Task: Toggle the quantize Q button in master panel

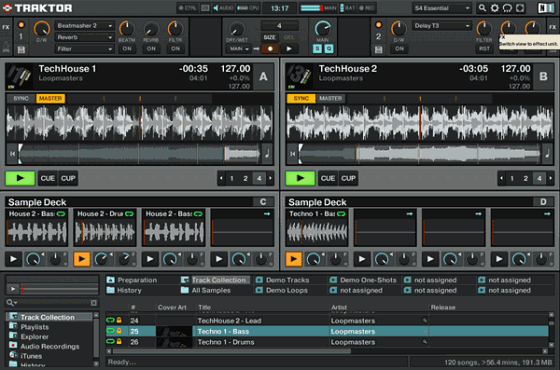Action: click(329, 49)
